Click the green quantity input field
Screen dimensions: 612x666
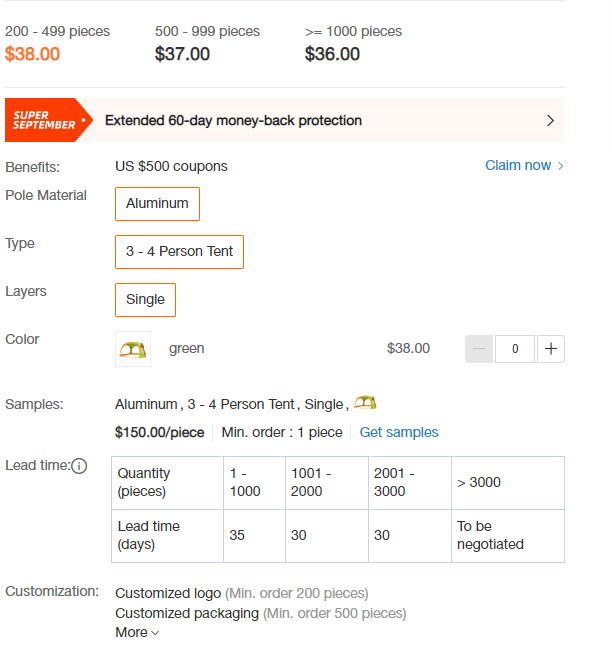click(515, 349)
